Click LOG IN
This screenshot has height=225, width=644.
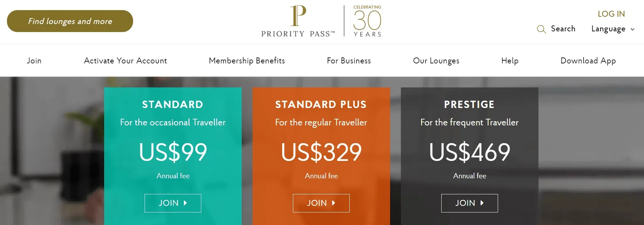(x=611, y=14)
